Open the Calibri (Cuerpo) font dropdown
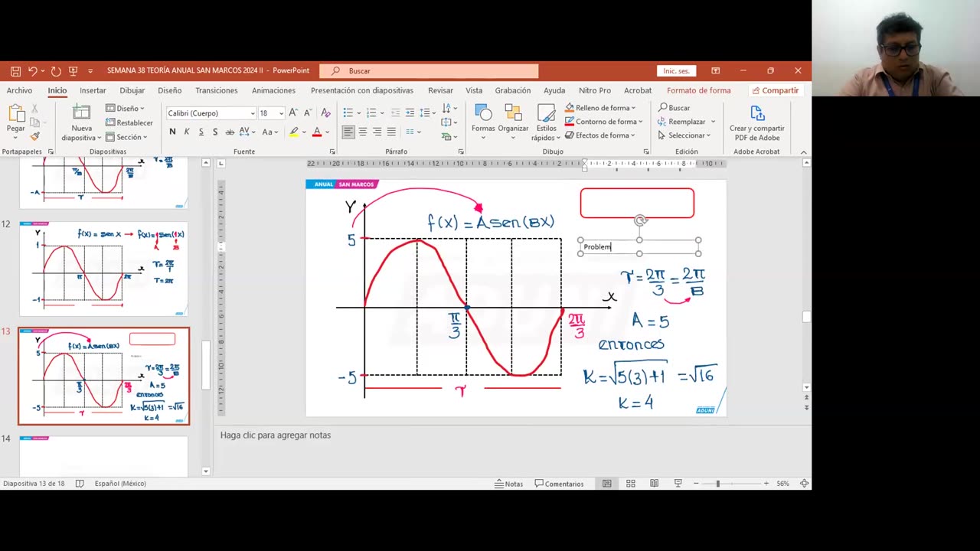 (x=253, y=113)
